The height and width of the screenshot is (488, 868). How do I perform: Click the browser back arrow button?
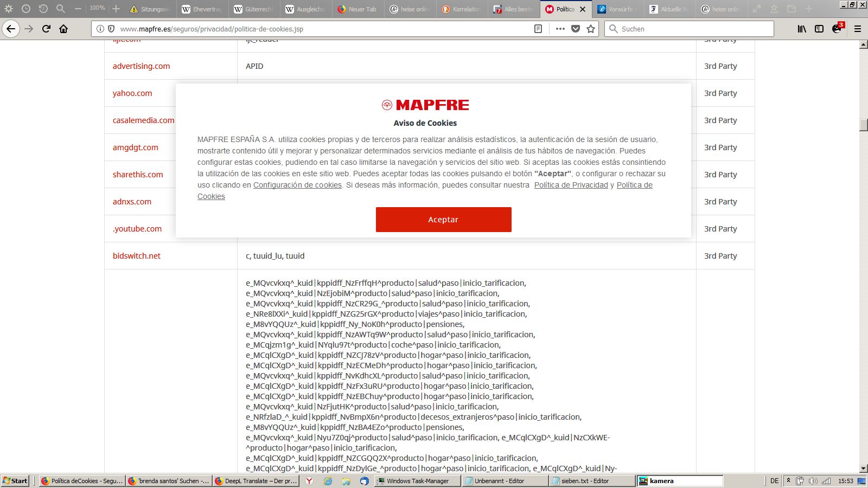pos(11,29)
